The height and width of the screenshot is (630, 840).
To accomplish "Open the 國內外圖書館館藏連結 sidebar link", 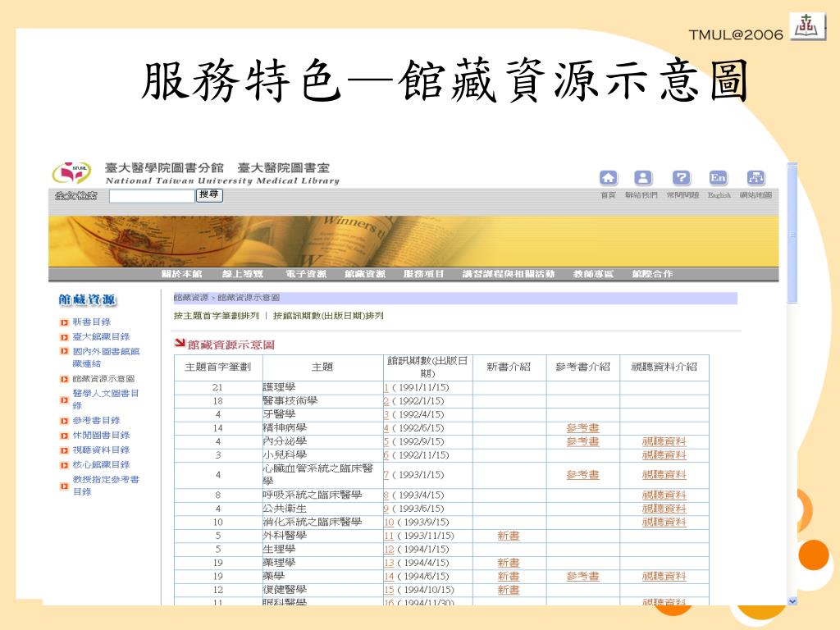I will coord(106,358).
